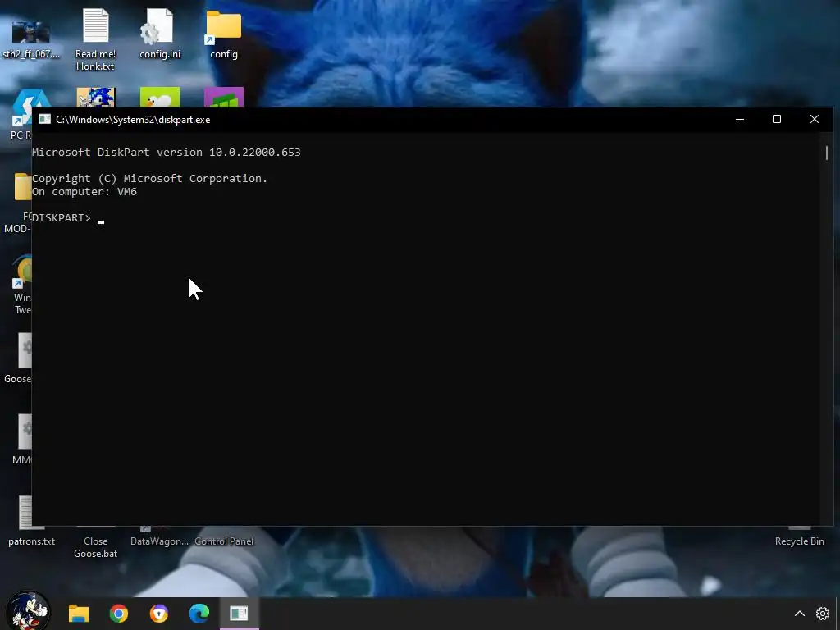Viewport: 840px width, 630px height.
Task: Select DataWagon desktop shortcut label
Action: tap(159, 541)
